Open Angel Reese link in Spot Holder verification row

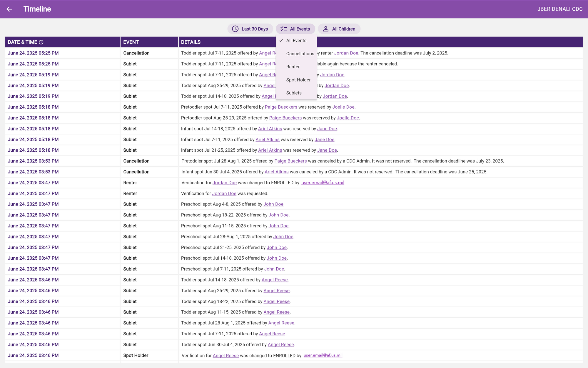pos(226,356)
